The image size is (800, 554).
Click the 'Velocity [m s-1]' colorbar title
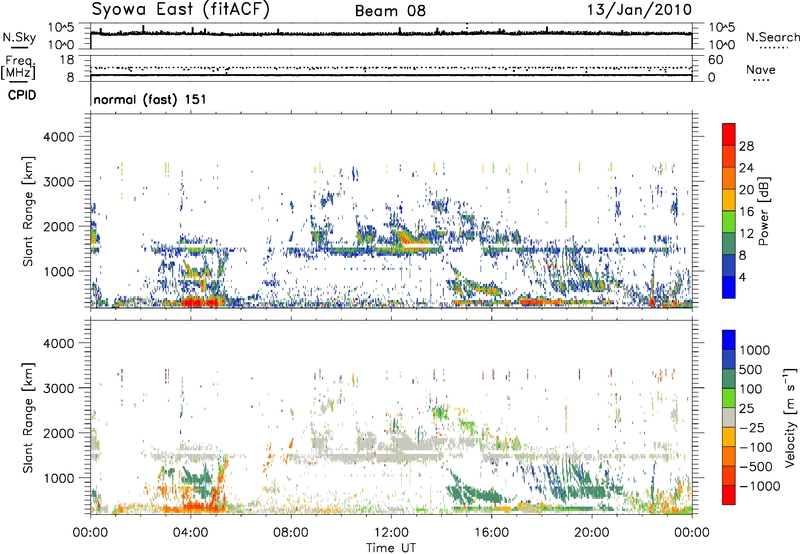click(790, 417)
